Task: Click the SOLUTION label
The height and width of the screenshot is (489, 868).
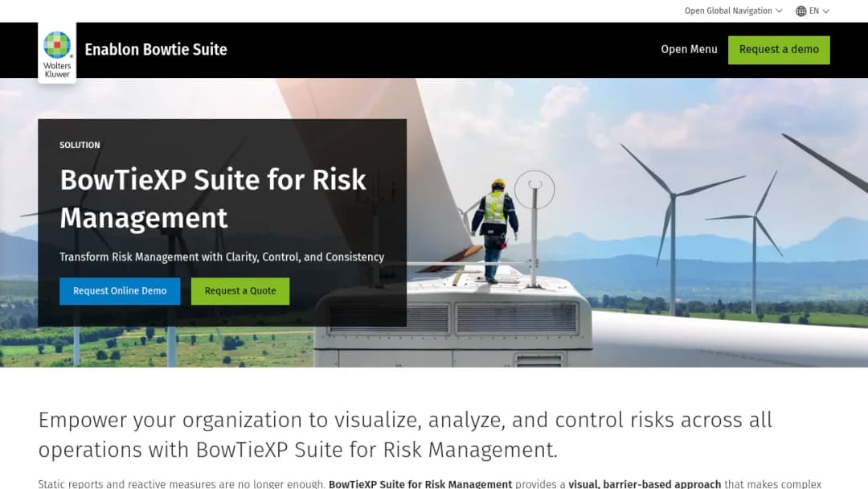Action: [80, 145]
